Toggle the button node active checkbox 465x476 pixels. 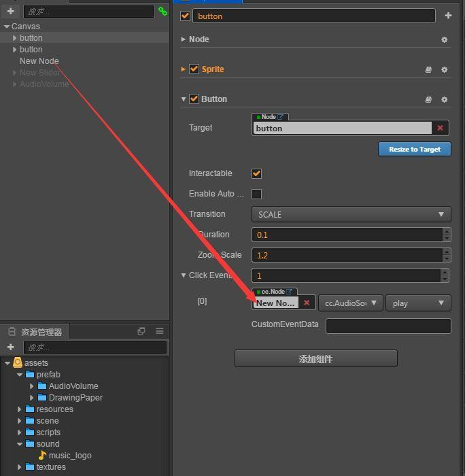[185, 16]
